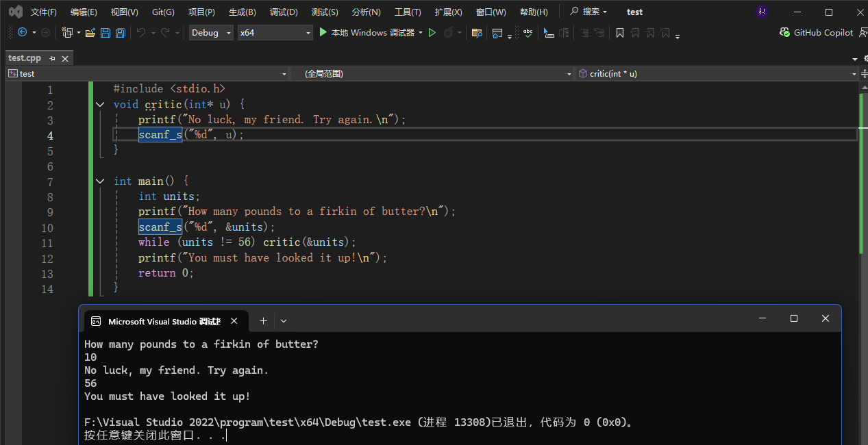
Task: Open the 视图(V) menu
Action: pyautogui.click(x=124, y=12)
